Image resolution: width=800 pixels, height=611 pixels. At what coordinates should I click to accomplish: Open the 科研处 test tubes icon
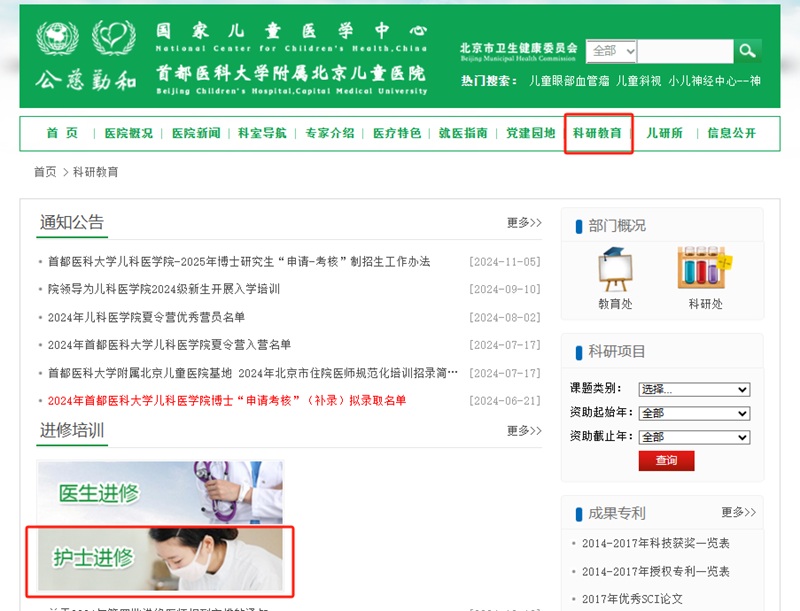[x=705, y=270]
